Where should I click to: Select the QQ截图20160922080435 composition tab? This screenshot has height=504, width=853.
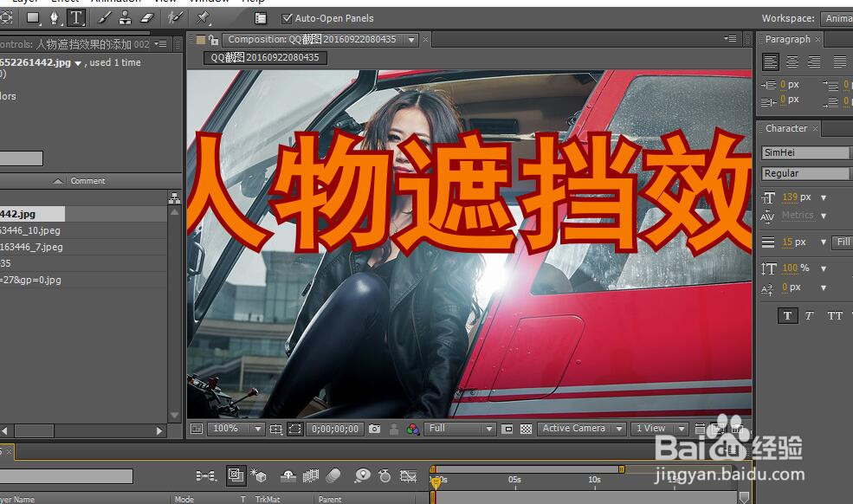pyautogui.click(x=265, y=57)
